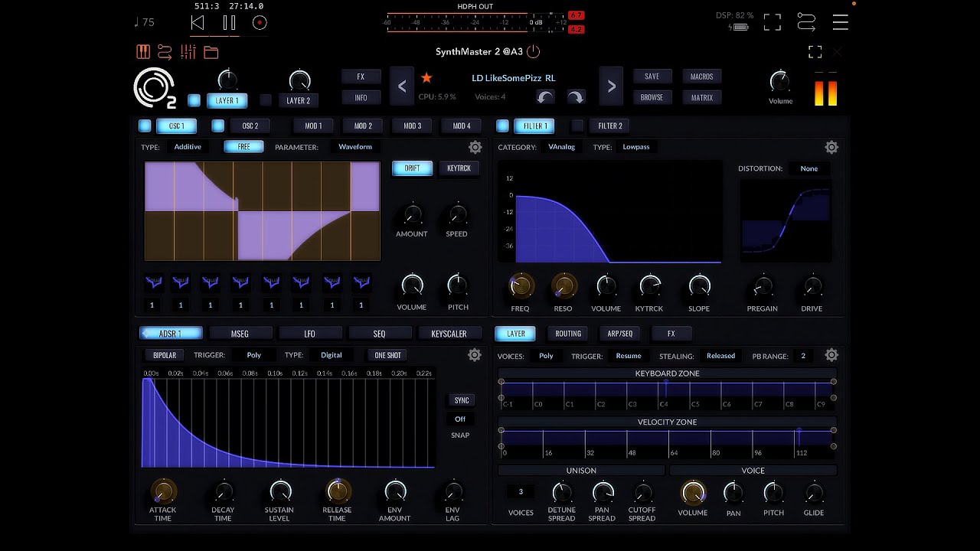Pause playback with the pause button

coord(229,23)
